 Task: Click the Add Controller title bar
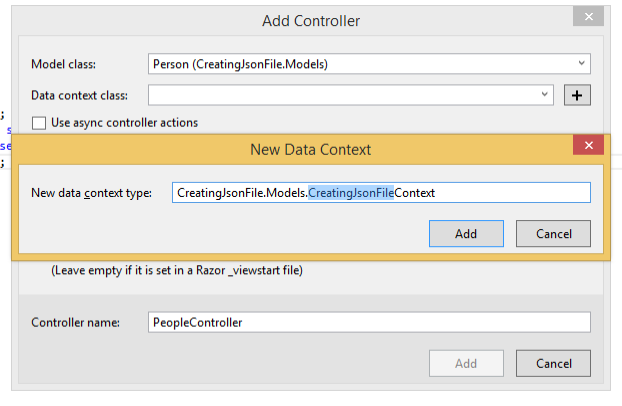tap(310, 20)
